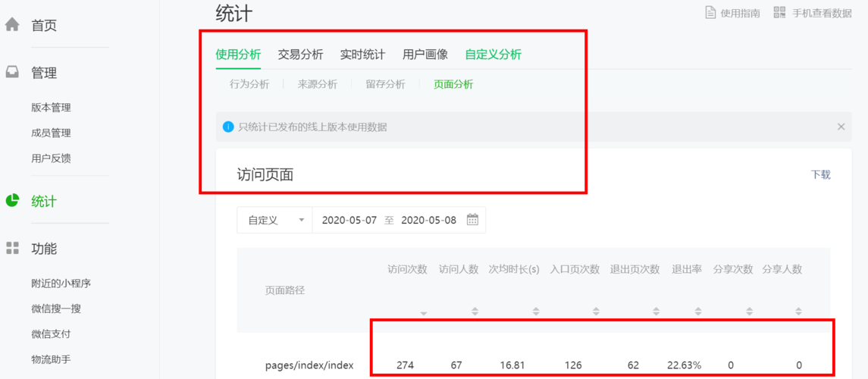Open 物流助手 in sidebar
The height and width of the screenshot is (379, 868).
[x=51, y=359]
